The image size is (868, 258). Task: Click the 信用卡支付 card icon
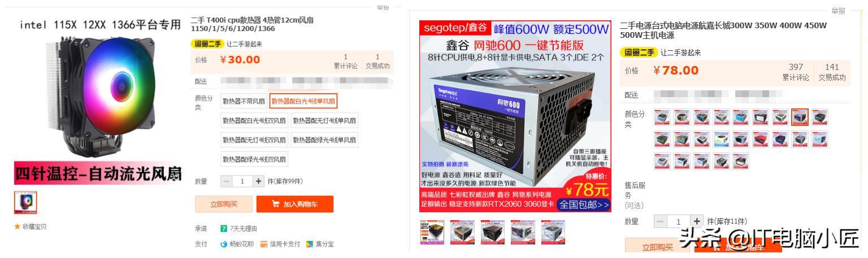[264, 244]
